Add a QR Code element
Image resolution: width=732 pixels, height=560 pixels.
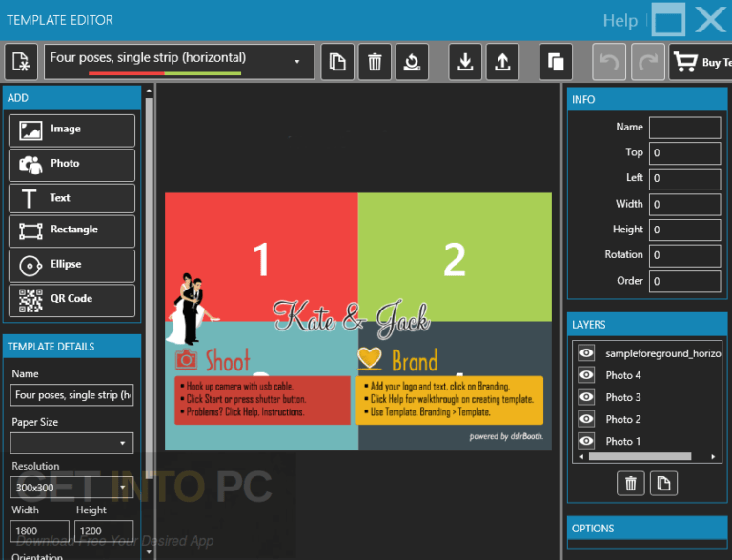coord(71,300)
